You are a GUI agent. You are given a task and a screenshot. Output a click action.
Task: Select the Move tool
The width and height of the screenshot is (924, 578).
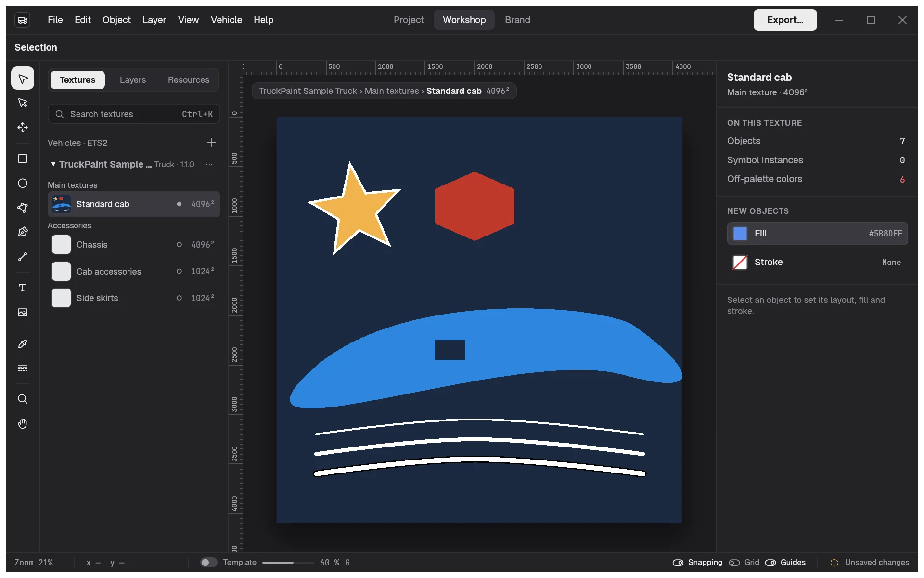tap(23, 127)
